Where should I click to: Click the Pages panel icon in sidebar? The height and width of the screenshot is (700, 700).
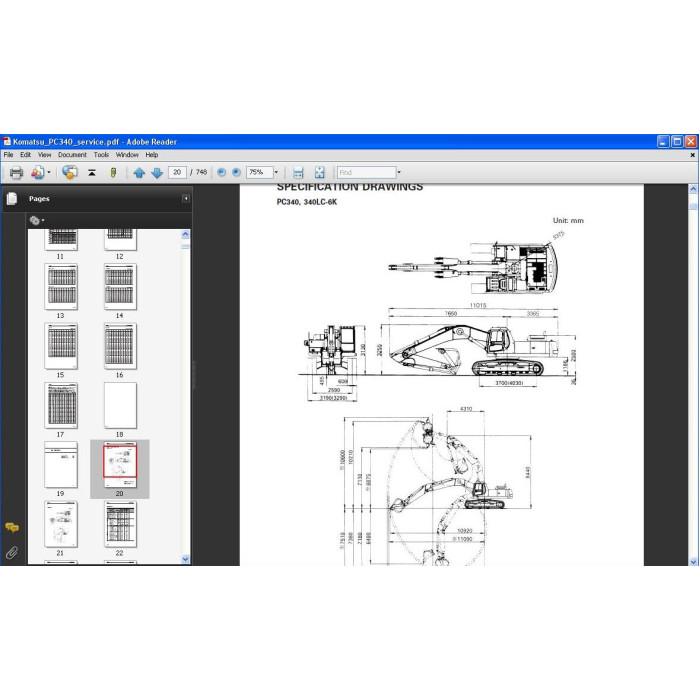pos(12,199)
